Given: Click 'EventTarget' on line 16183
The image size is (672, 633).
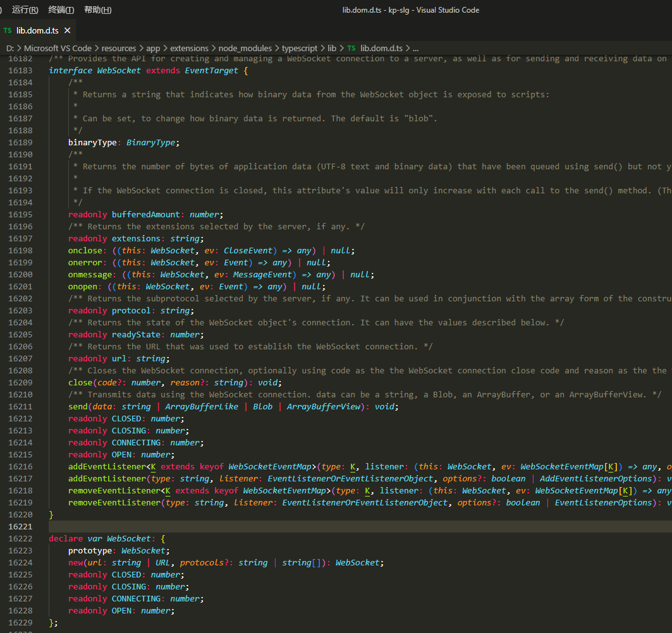Looking at the screenshot, I should click(211, 70).
